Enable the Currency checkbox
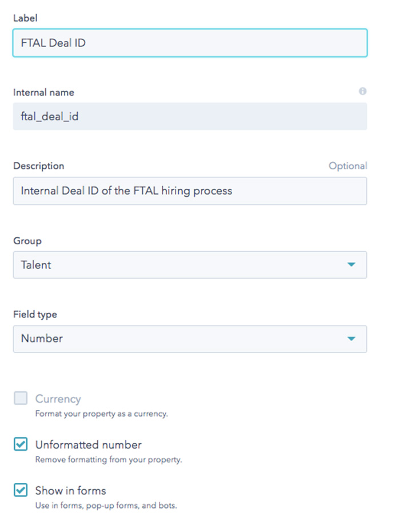 pos(21,398)
